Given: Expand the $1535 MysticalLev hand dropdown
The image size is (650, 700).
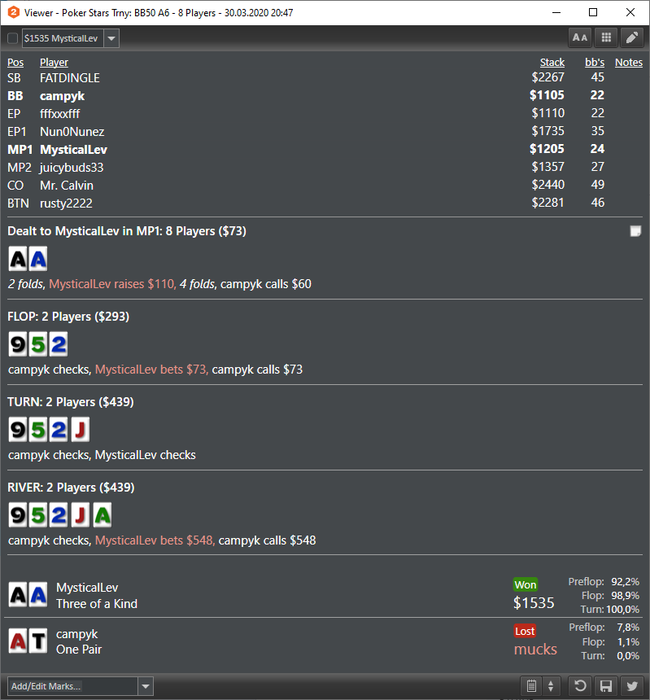Looking at the screenshot, I should click(x=112, y=38).
